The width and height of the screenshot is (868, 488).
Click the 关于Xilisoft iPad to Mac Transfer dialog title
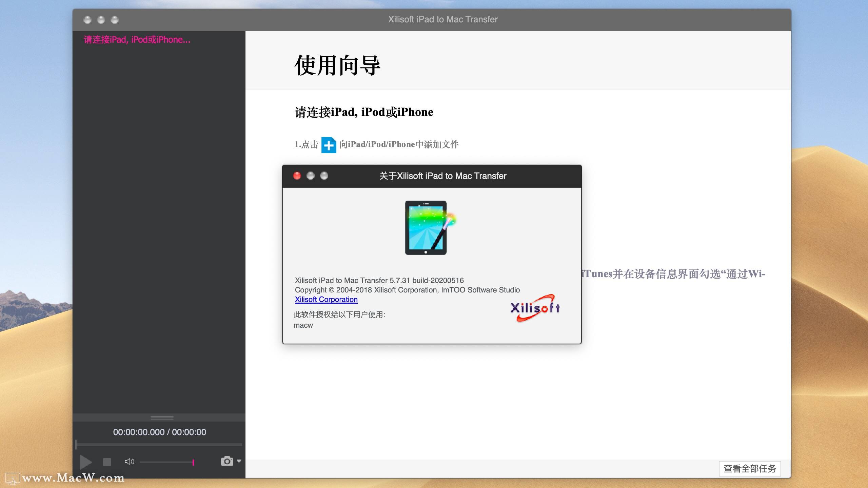(443, 176)
